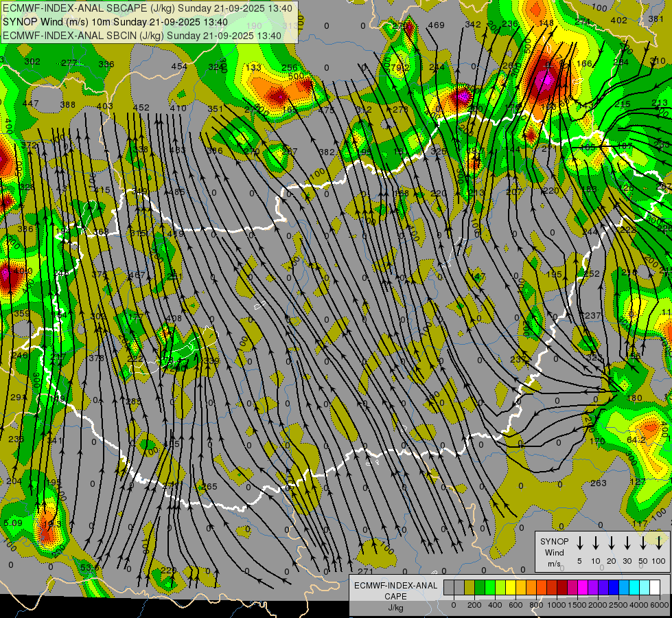The image size is (672, 618).
Task: Click the map value 133
Action: [254, 67]
